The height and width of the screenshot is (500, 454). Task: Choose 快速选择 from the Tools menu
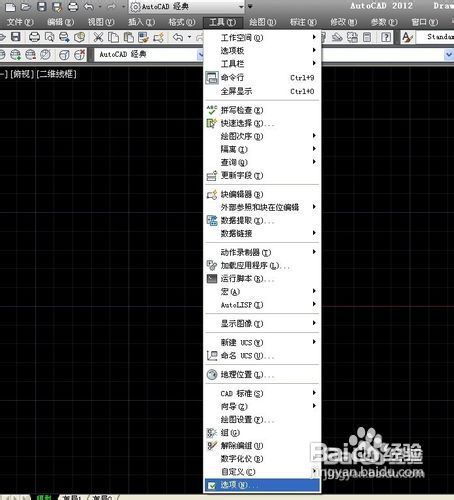(x=262, y=123)
